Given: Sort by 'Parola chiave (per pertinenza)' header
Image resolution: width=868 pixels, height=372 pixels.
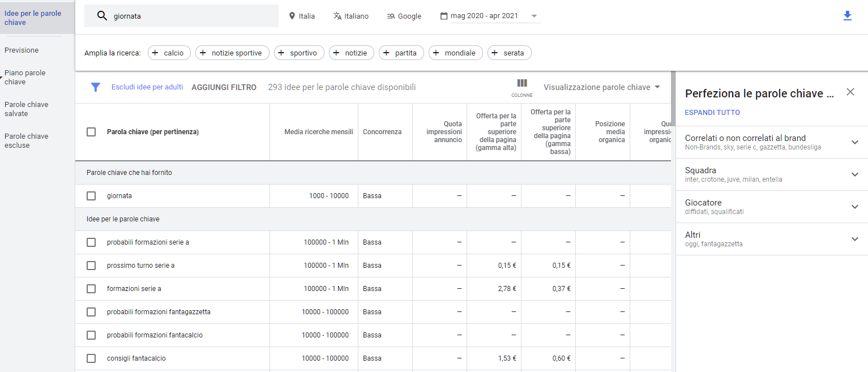Looking at the screenshot, I should pyautogui.click(x=153, y=132).
